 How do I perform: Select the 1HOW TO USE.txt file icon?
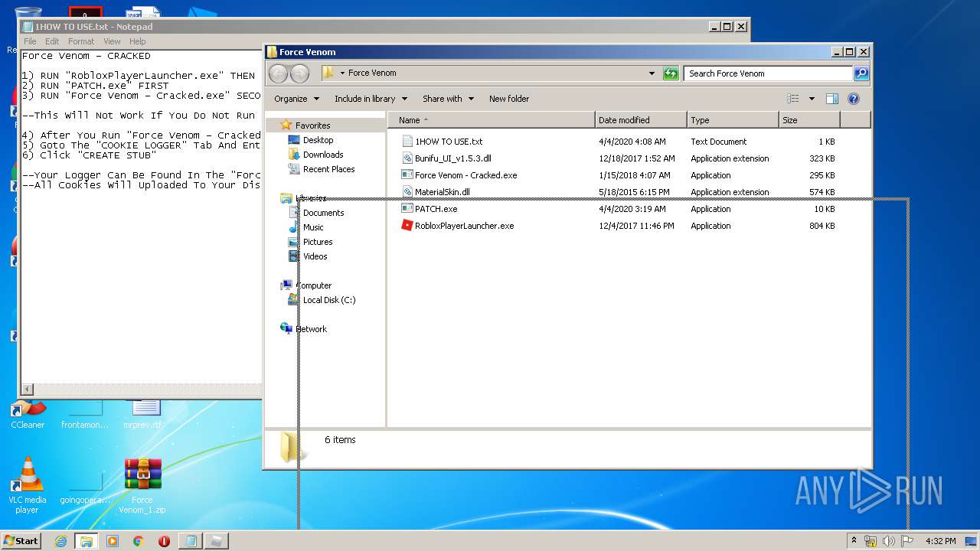(x=407, y=142)
